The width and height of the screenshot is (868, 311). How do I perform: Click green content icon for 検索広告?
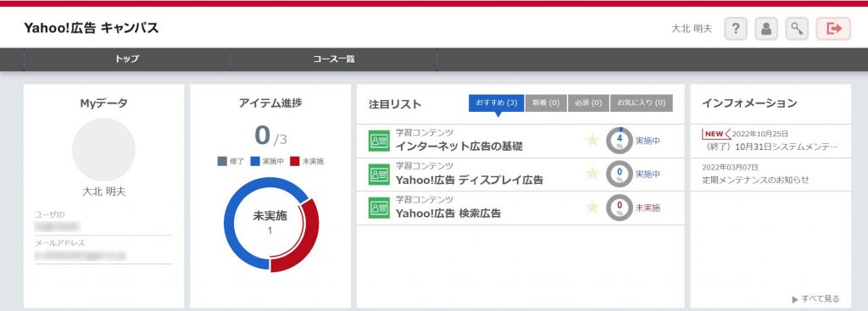(x=379, y=208)
